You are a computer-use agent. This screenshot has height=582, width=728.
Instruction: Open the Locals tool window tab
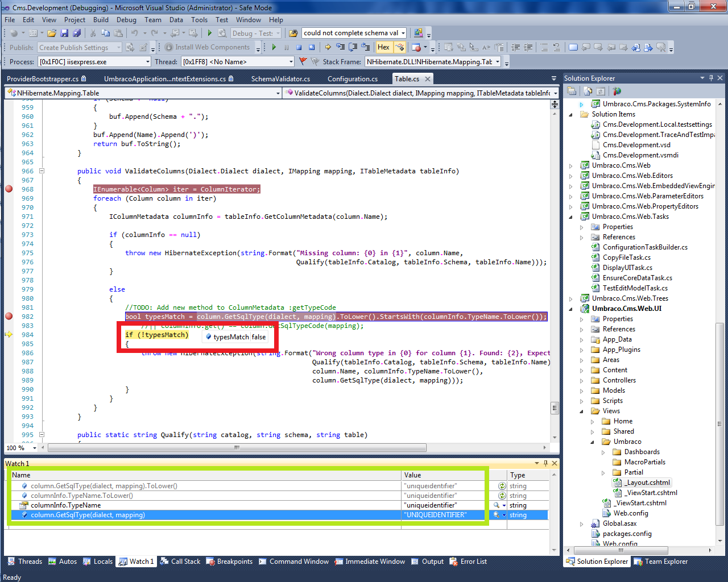tap(98, 562)
